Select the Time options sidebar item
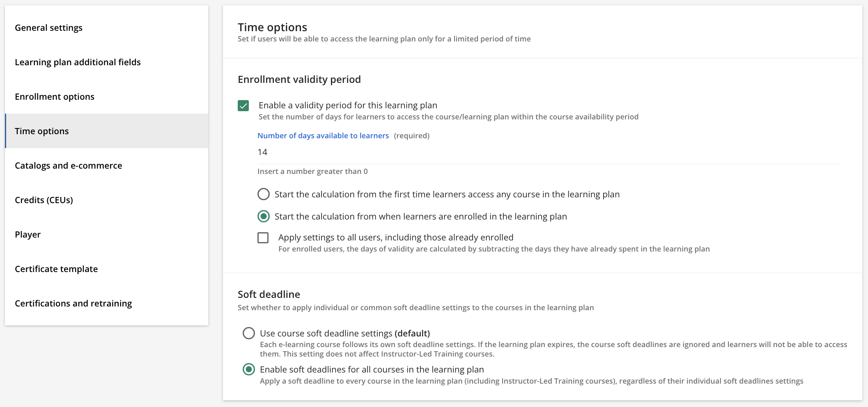The width and height of the screenshot is (868, 407). tap(41, 131)
